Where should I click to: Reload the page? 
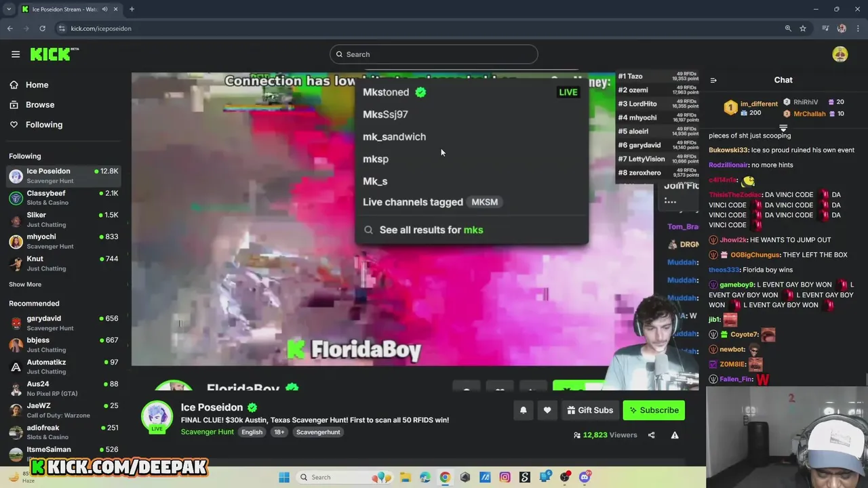coord(42,28)
